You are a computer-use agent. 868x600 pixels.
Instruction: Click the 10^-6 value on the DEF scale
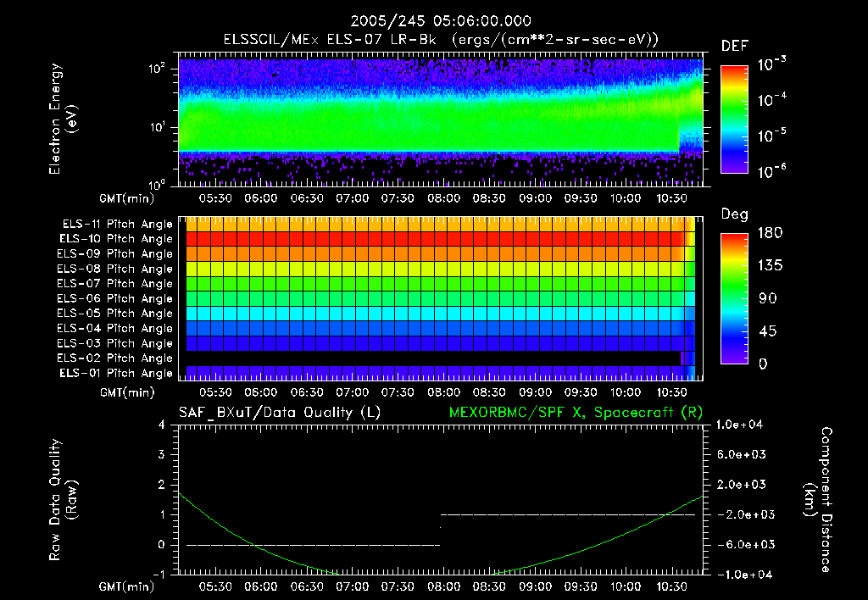click(771, 171)
